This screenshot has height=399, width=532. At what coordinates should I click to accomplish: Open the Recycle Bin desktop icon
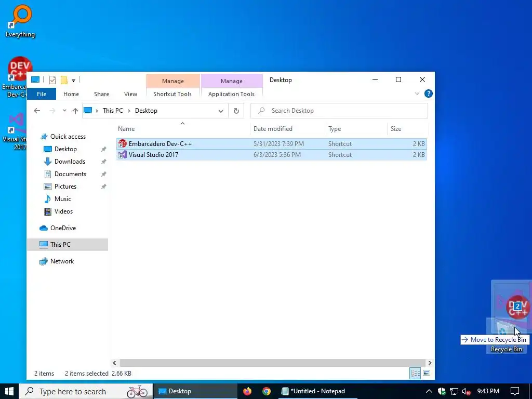click(x=506, y=336)
